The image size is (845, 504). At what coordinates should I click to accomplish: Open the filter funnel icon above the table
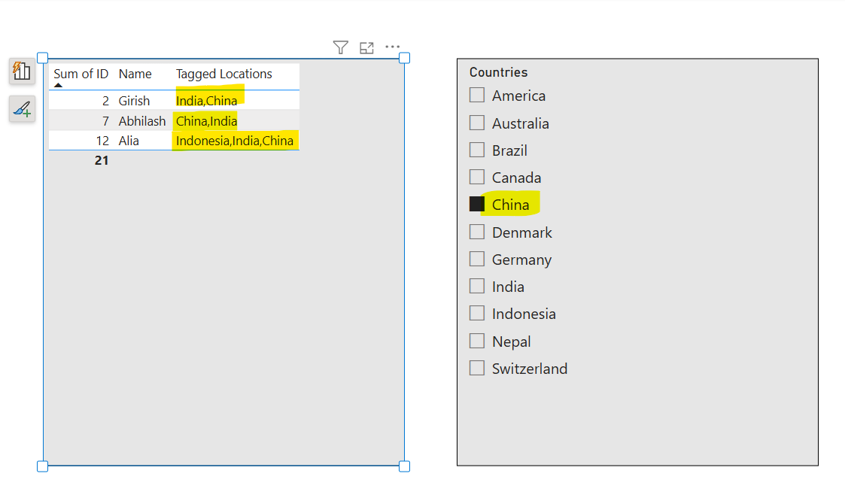point(340,47)
